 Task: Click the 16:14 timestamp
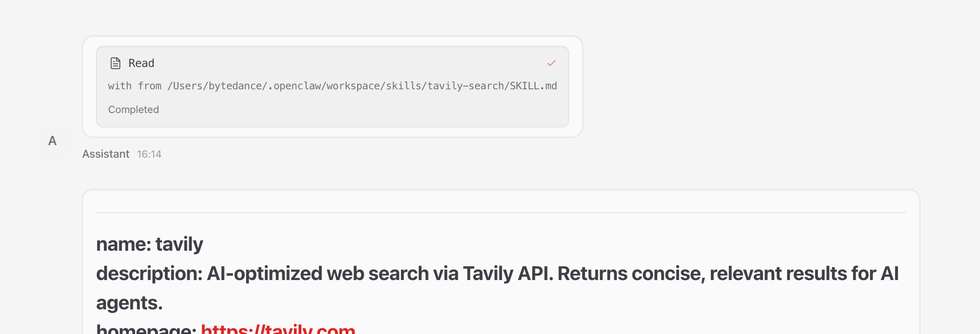[149, 154]
